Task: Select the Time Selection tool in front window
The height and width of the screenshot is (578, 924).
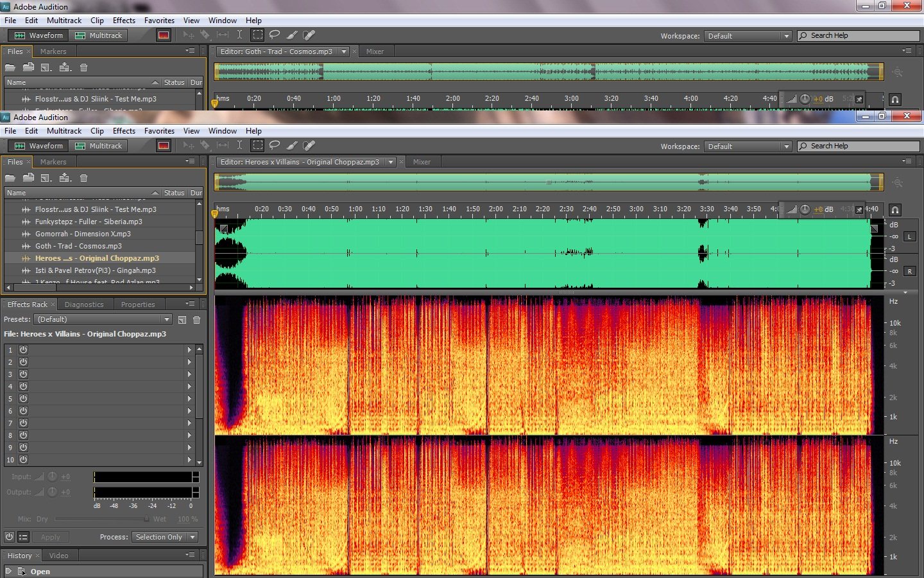Action: click(x=239, y=146)
